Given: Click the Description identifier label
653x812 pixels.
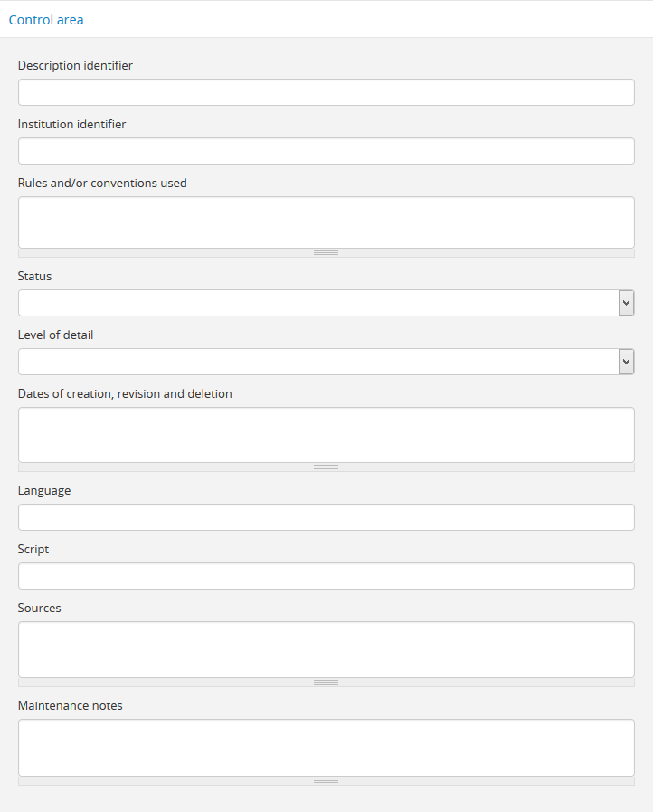Looking at the screenshot, I should click(x=75, y=65).
